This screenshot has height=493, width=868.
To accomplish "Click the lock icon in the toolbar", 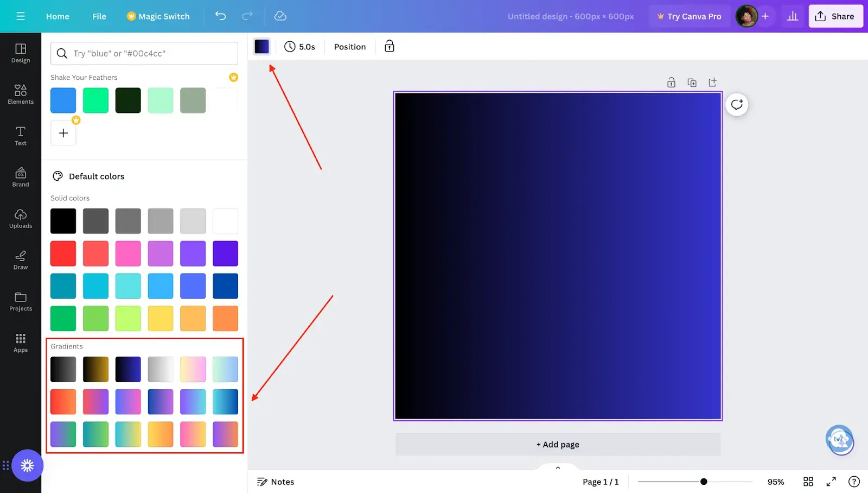I will click(x=390, y=47).
